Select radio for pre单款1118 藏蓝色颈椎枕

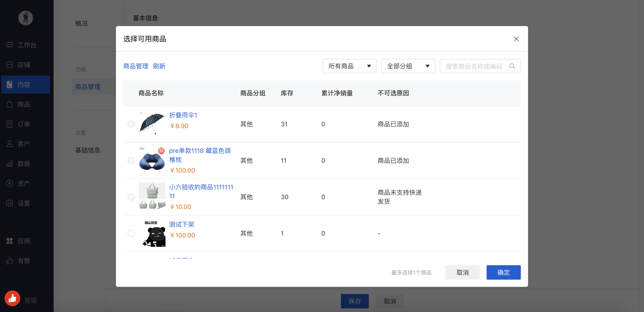(131, 160)
